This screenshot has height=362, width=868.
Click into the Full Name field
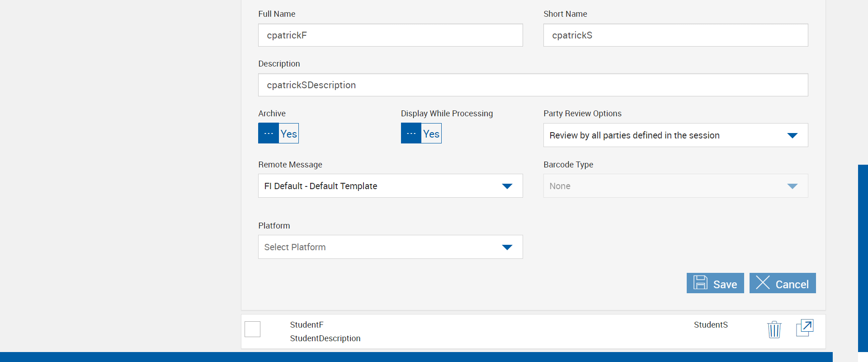coord(390,35)
